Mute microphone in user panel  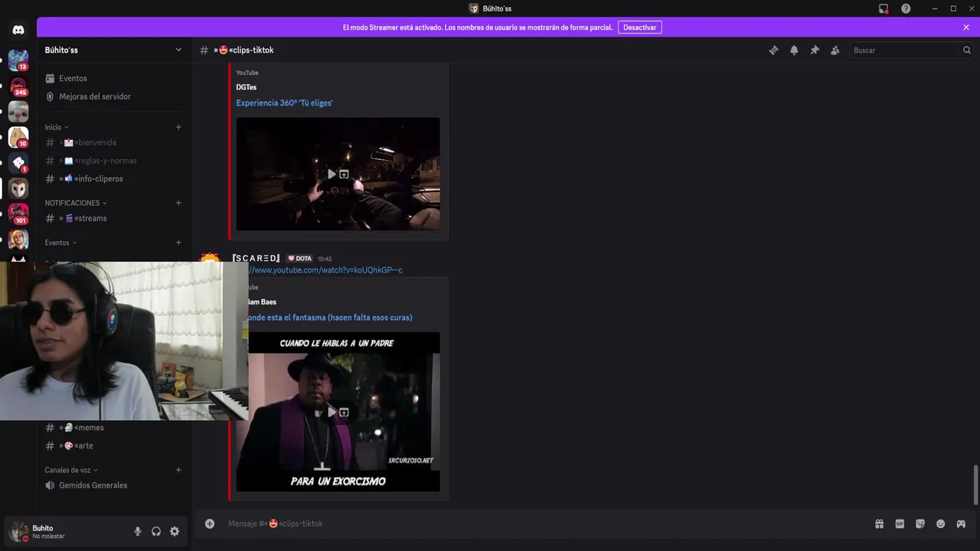(x=138, y=531)
